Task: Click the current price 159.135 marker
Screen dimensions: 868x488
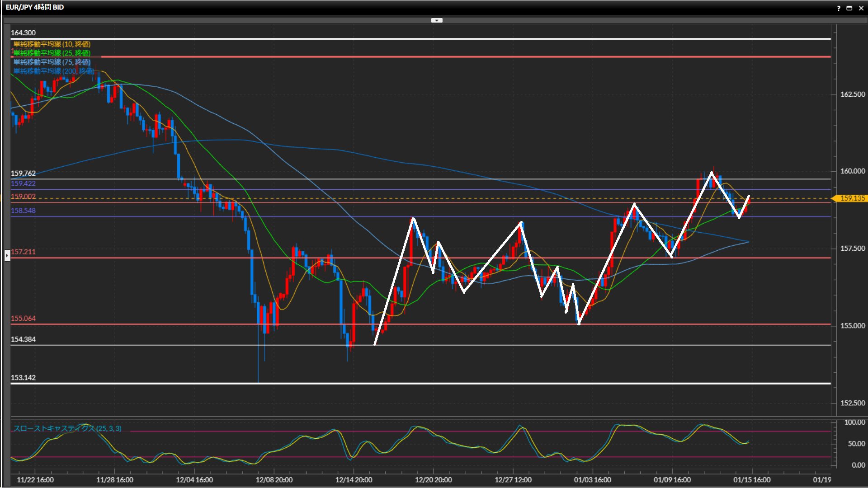Action: tap(852, 198)
